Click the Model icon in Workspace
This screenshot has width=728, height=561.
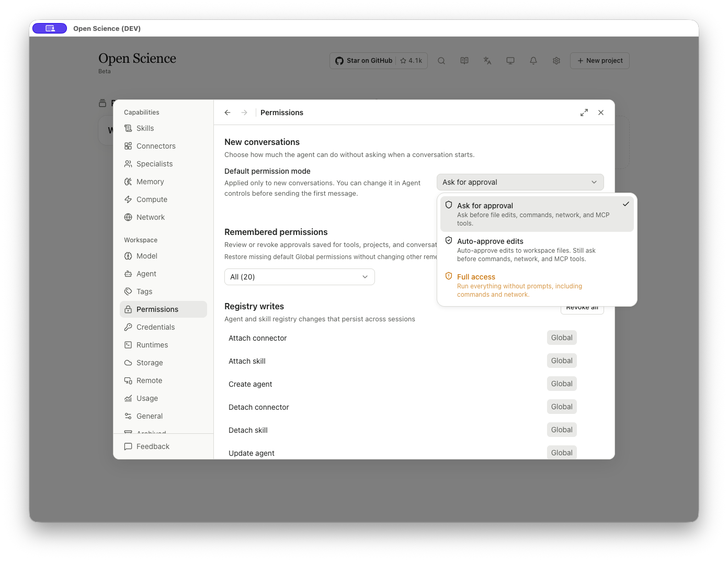click(128, 256)
